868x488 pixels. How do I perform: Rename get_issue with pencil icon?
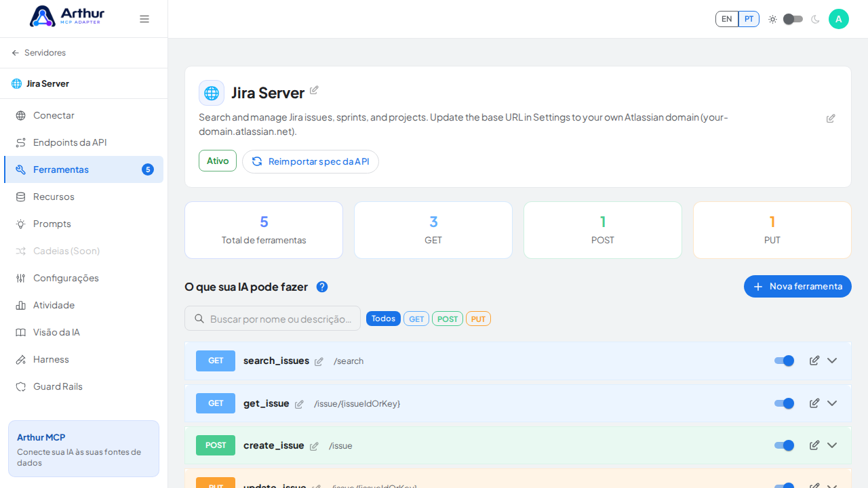(299, 404)
